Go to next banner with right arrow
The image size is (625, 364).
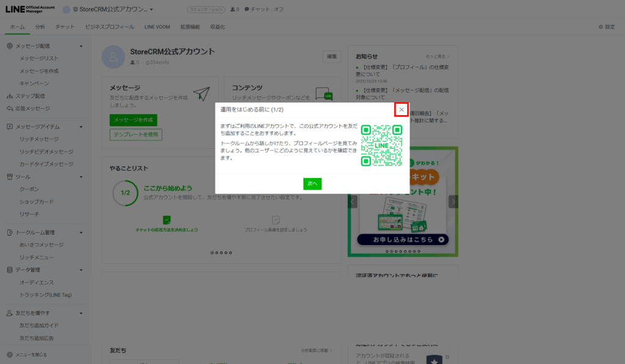(453, 202)
